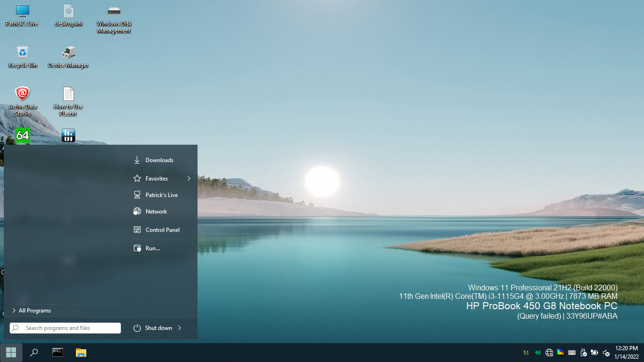
Task: Click the Shut down button
Action: [153, 328]
